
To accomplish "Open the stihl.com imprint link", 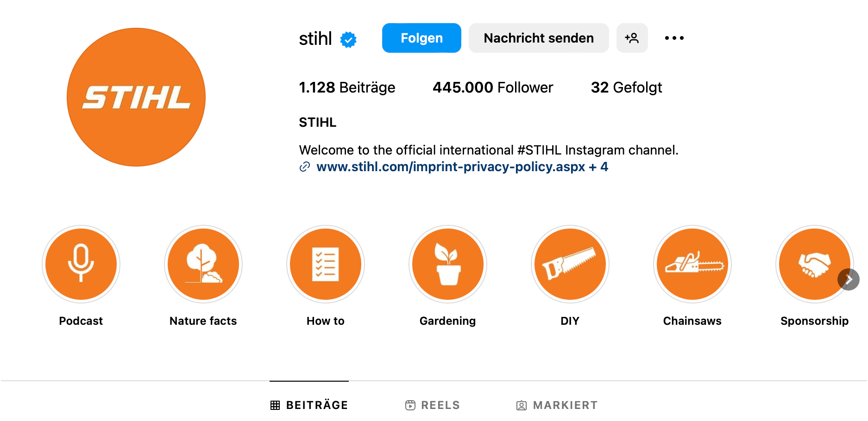I will tap(451, 167).
